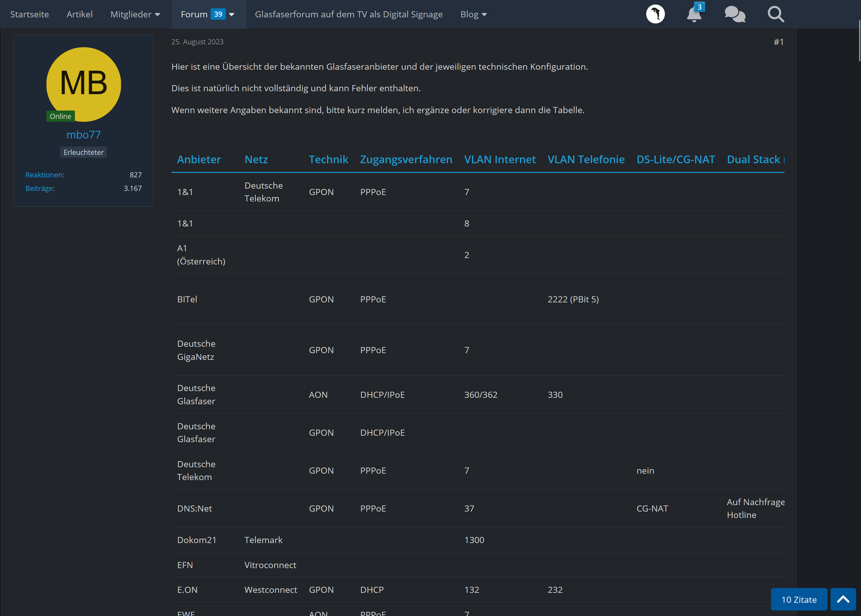Click the 'Erleuchteter' rank badge
This screenshot has height=616, width=861.
(84, 152)
